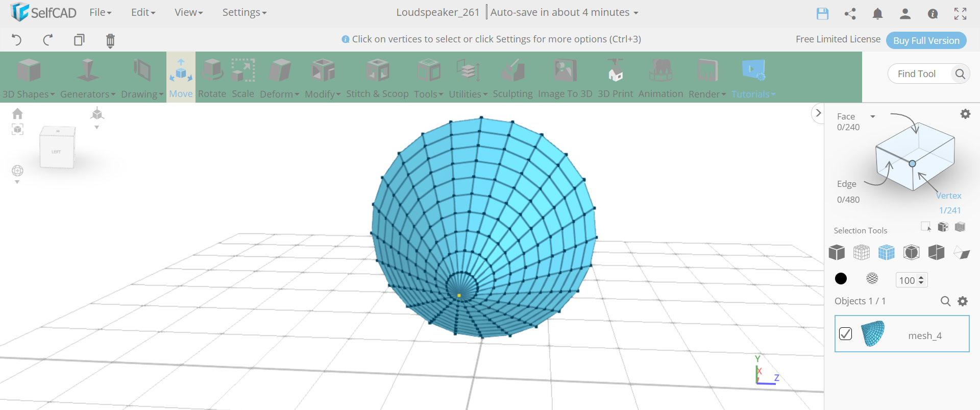This screenshot has width=980, height=410.
Task: Open the Render dropdown
Action: point(707,78)
